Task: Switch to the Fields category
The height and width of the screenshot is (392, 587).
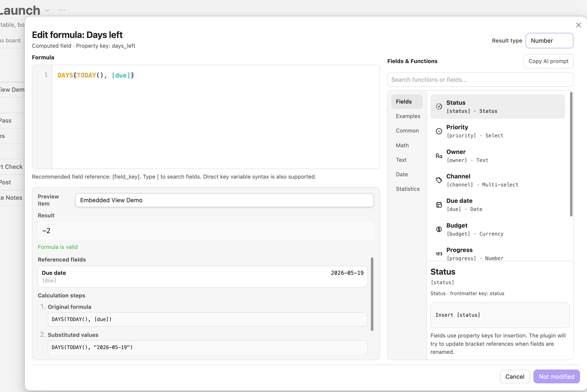Action: (407, 102)
